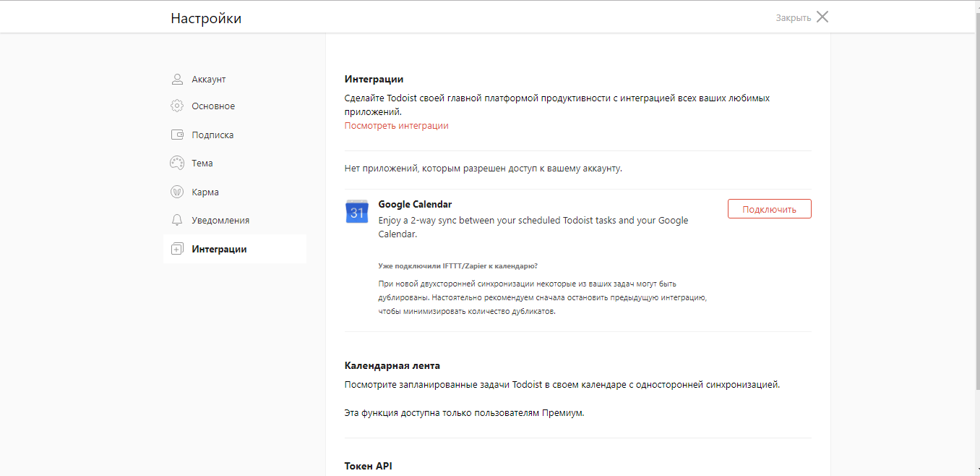This screenshot has height=476, width=980.
Task: Click the Subscription wallet icon
Action: click(x=177, y=135)
